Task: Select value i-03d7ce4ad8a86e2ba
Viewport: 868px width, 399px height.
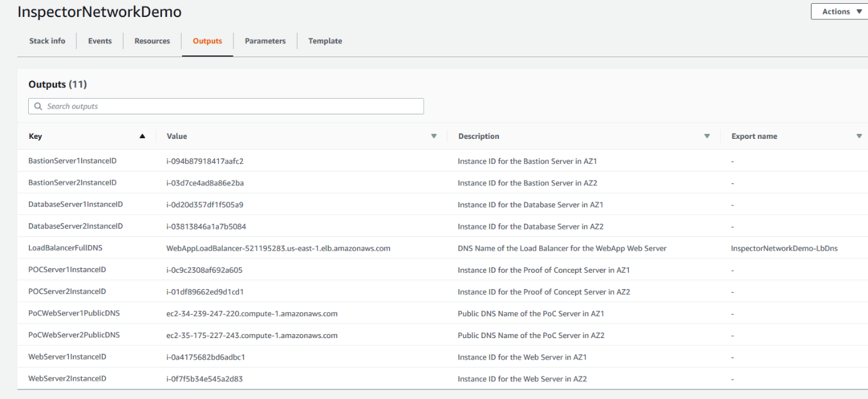Action: 205,183
